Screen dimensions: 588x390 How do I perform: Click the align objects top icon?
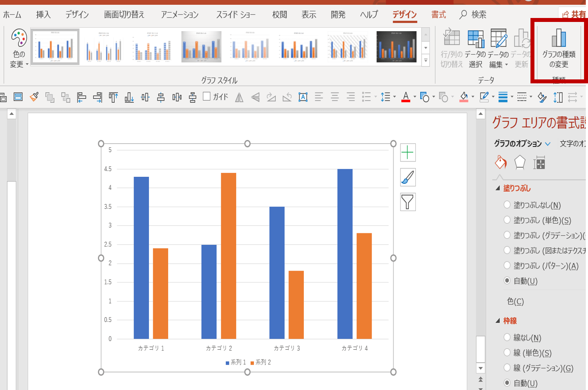(113, 97)
